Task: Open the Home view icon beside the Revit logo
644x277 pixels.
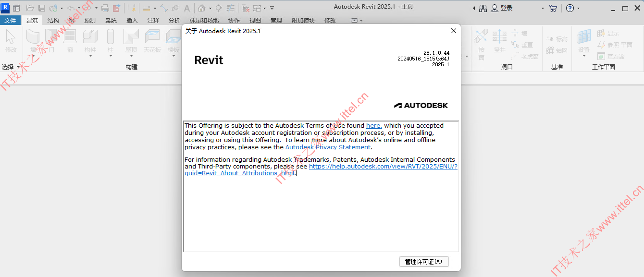Action: (17, 8)
